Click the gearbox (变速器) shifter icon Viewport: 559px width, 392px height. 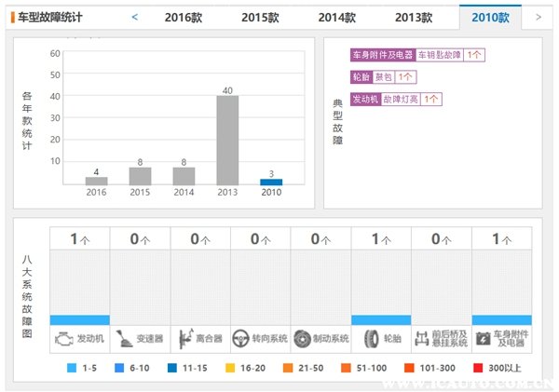[x=125, y=339]
